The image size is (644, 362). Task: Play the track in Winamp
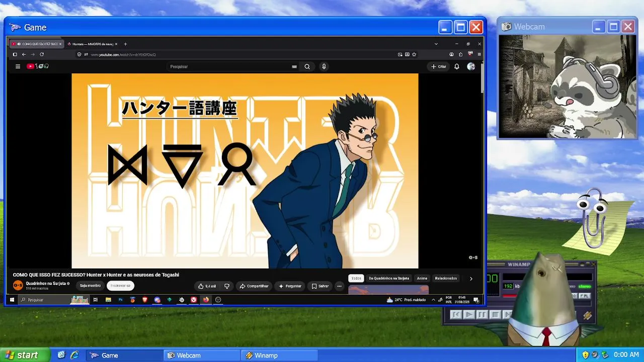tap(469, 315)
